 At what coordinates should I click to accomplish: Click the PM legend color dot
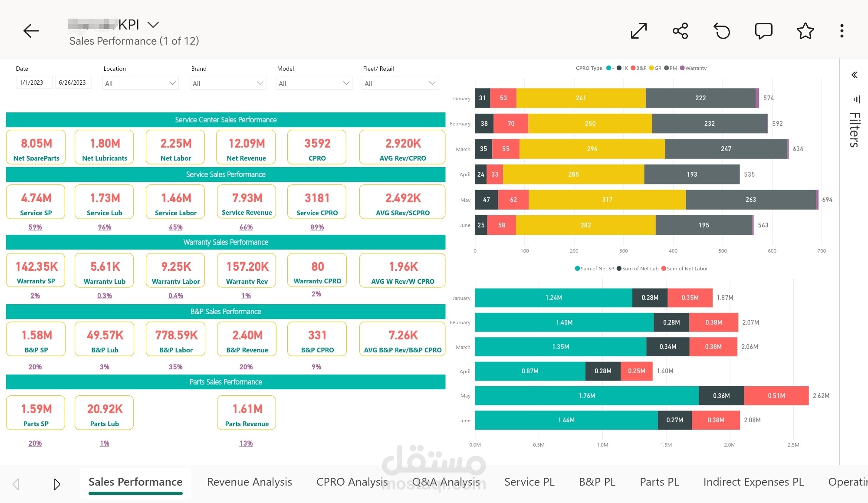[667, 68]
